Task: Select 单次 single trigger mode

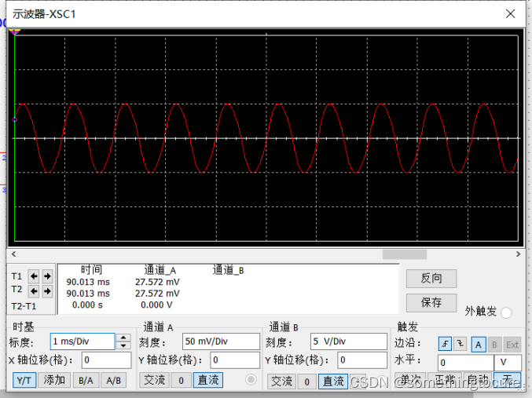Action: [410, 380]
